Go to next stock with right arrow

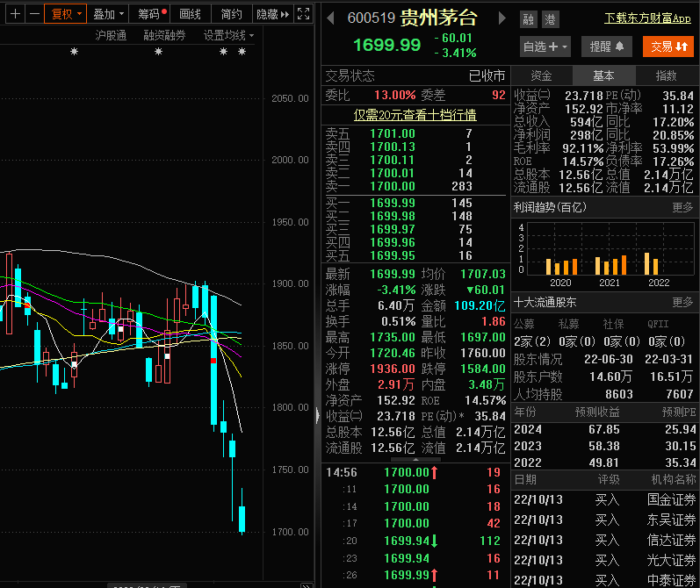[502, 18]
